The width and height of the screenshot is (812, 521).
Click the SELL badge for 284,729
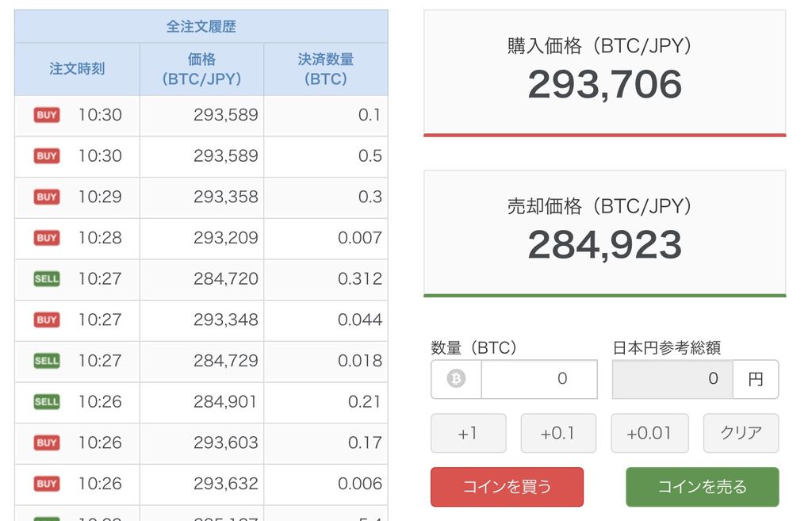coord(47,361)
